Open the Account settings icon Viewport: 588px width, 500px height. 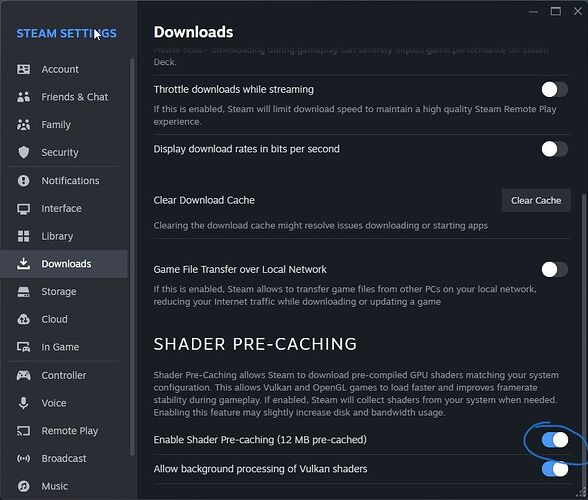tap(23, 69)
